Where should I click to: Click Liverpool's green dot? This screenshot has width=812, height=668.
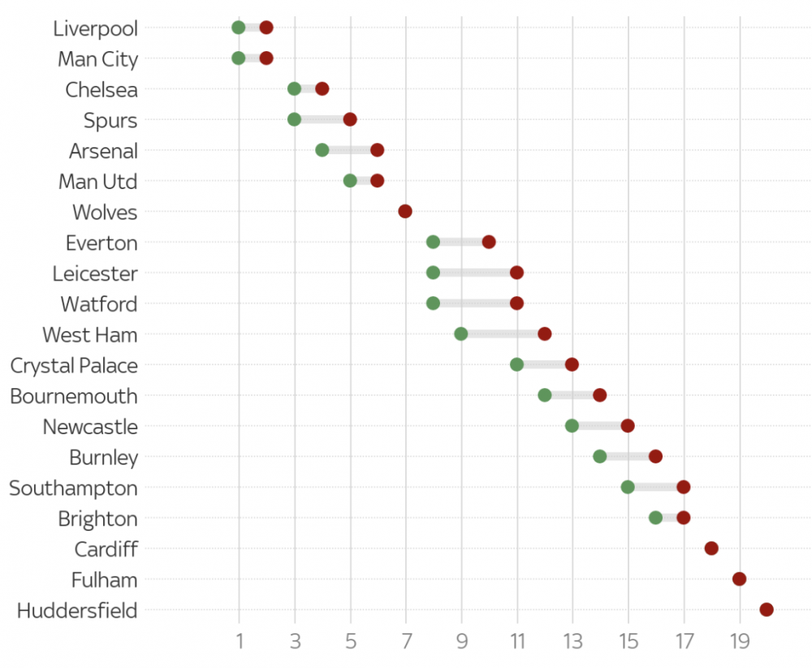point(239,28)
